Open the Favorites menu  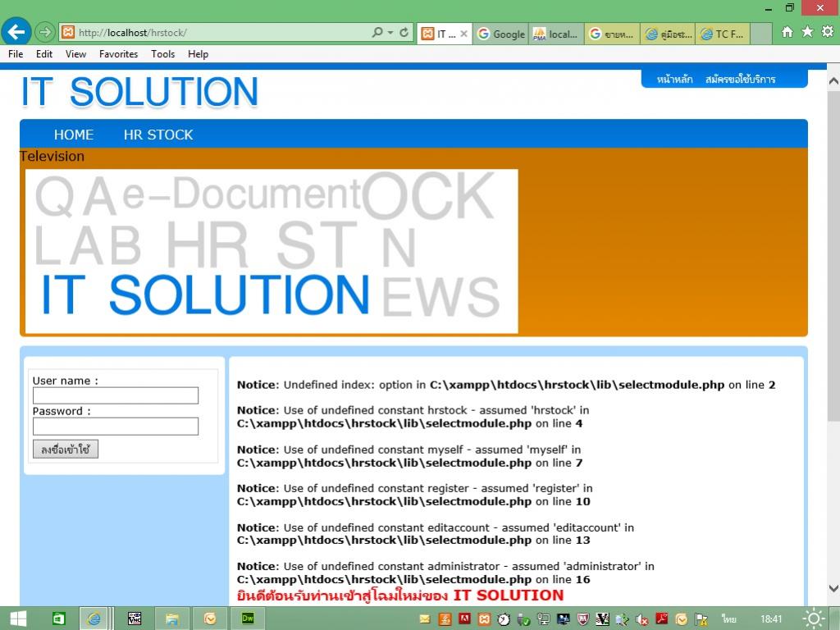pyautogui.click(x=118, y=54)
